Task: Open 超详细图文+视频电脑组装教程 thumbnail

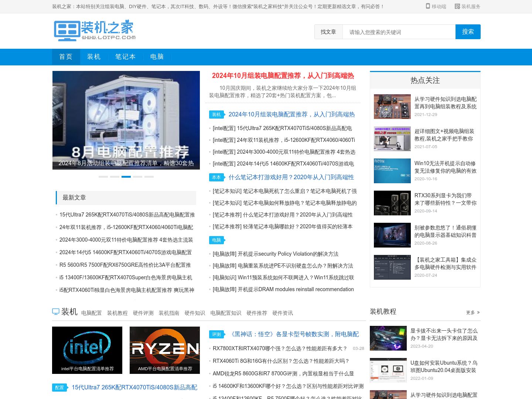Action: (x=392, y=139)
